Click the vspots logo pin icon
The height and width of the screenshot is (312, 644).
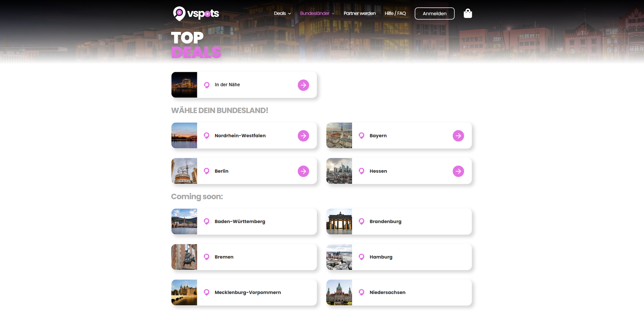[x=180, y=13]
